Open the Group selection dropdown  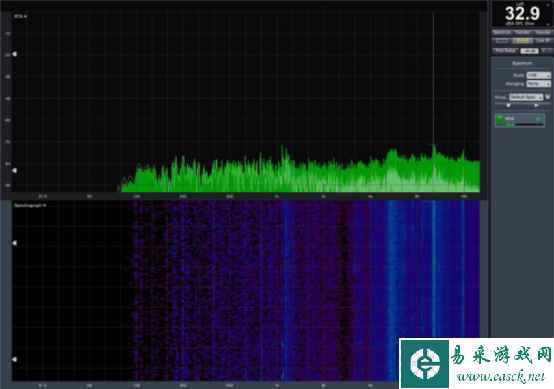click(526, 97)
